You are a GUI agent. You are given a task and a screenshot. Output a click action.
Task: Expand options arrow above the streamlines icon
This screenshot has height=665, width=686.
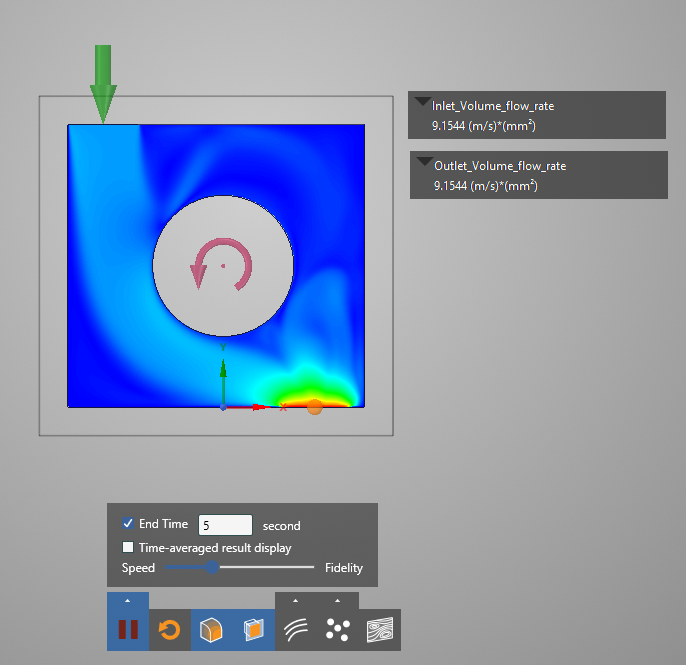tap(296, 601)
